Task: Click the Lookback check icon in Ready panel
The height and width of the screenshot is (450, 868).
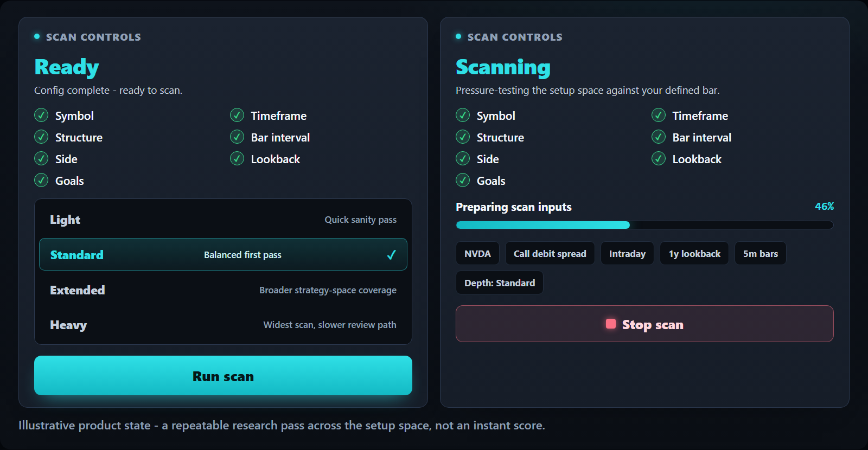Action: [x=237, y=158]
